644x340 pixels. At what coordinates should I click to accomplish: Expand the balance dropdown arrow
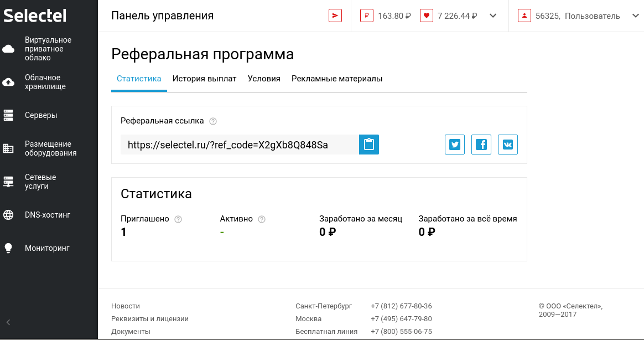pyautogui.click(x=494, y=16)
